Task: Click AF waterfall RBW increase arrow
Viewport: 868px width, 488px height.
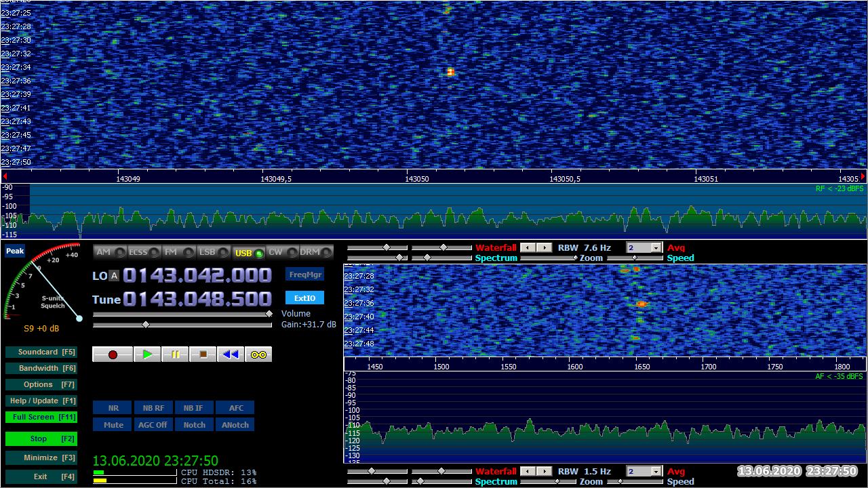Action: point(544,472)
